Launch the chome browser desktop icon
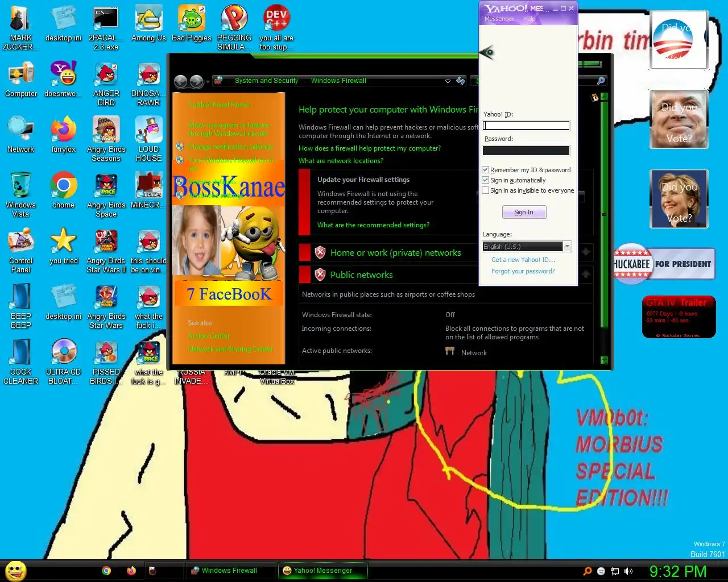 point(63,191)
